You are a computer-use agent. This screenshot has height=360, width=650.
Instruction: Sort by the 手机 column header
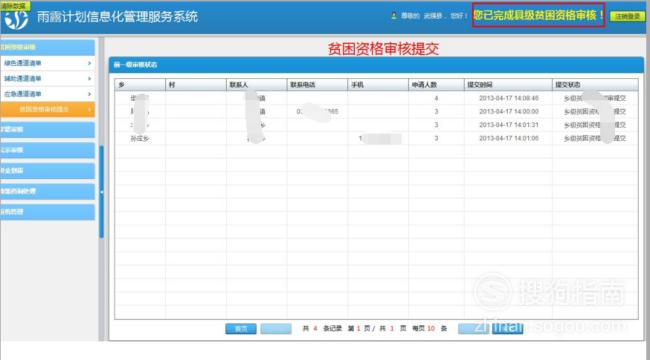[378, 85]
